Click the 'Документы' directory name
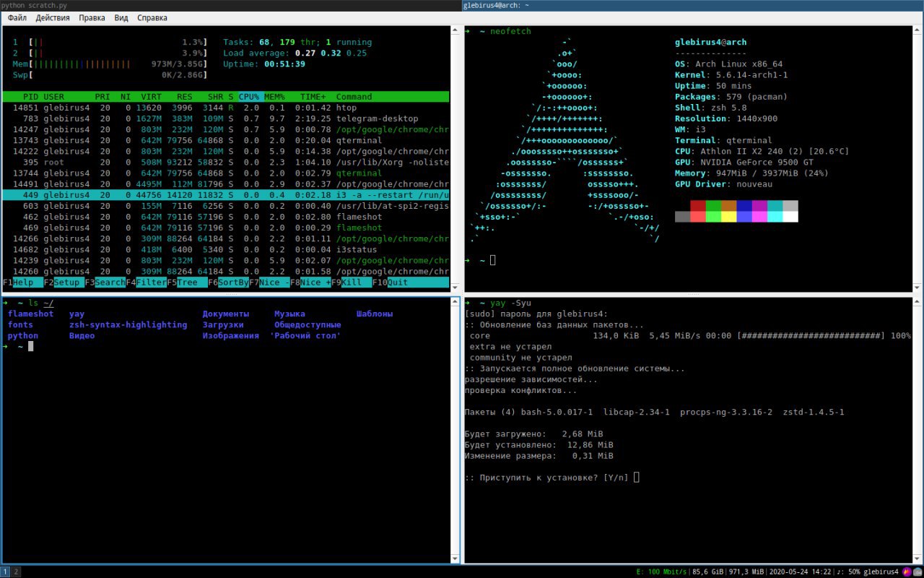Image resolution: width=924 pixels, height=578 pixels. [x=226, y=314]
